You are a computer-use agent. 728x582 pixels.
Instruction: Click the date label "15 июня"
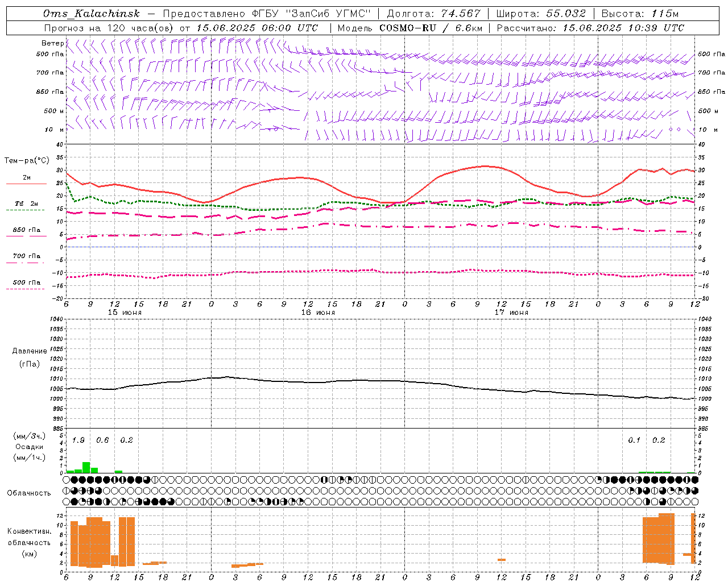tap(125, 313)
